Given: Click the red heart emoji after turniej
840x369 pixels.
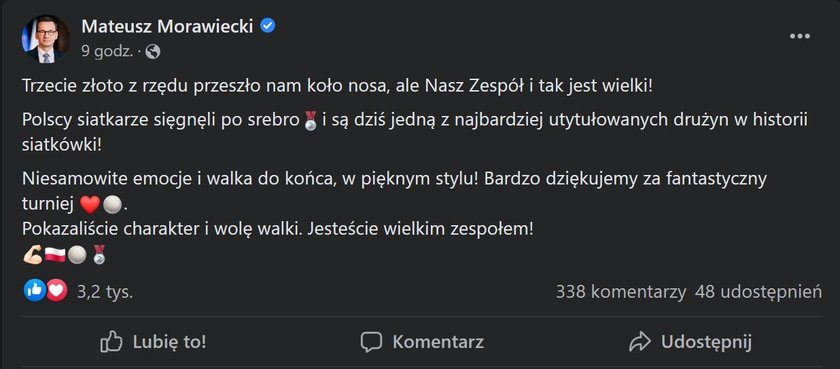Looking at the screenshot, I should (x=89, y=205).
